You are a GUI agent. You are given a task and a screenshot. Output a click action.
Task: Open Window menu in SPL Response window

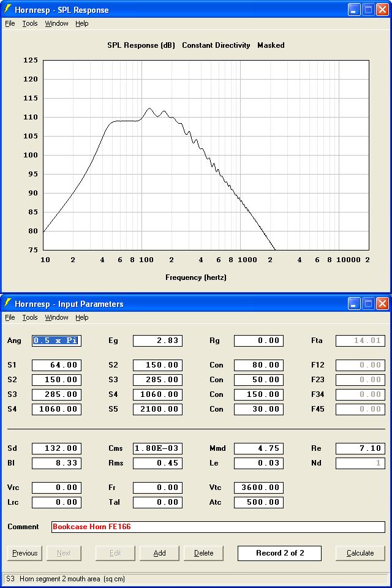[x=56, y=23]
